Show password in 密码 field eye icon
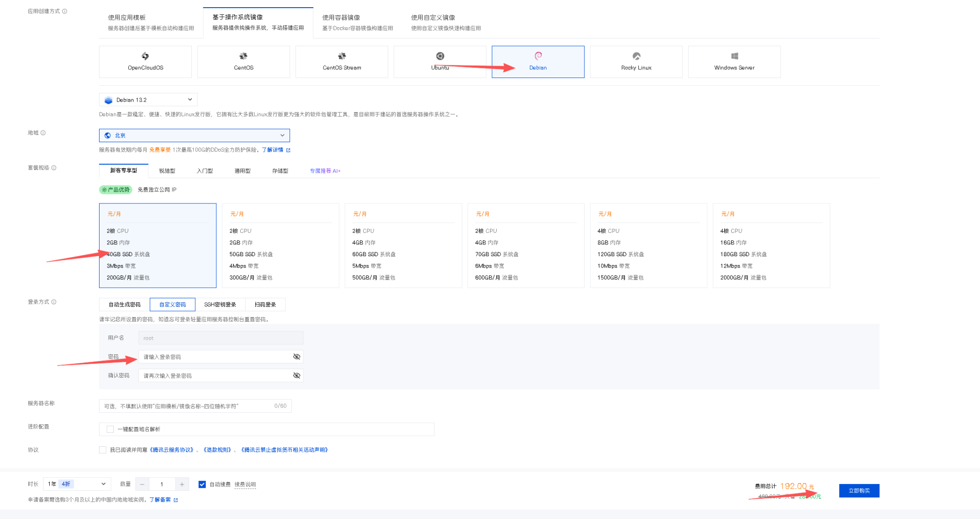This screenshot has width=980, height=519. pyautogui.click(x=297, y=357)
